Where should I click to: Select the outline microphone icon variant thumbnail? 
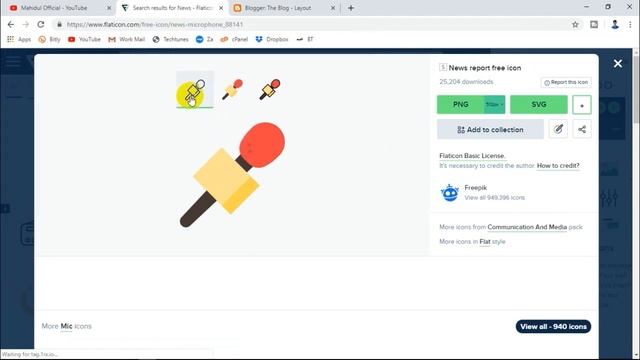coord(195,90)
